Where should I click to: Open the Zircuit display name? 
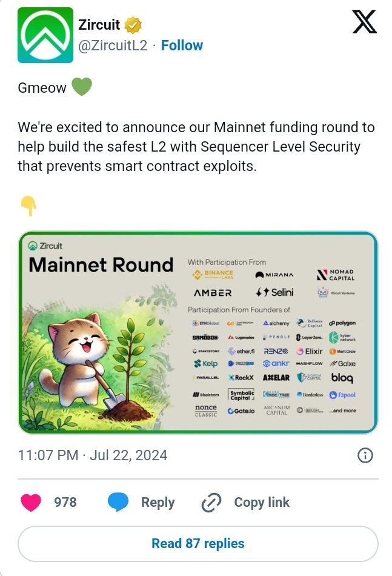99,25
